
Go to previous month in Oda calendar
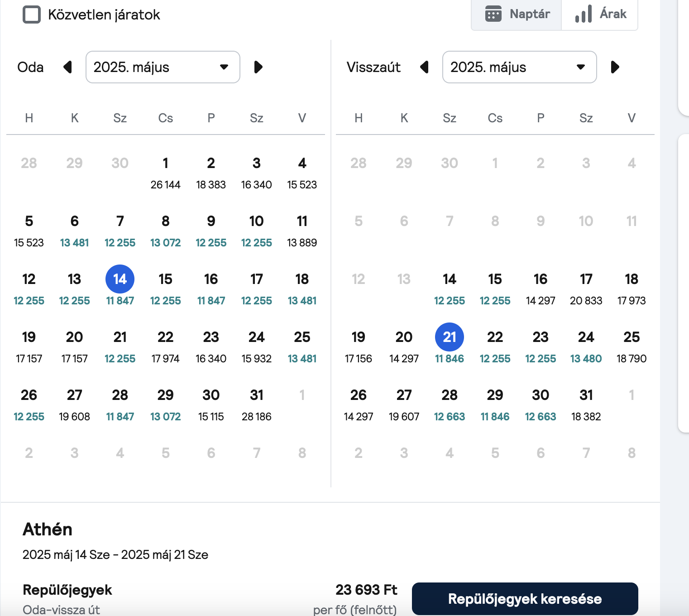pos(68,67)
